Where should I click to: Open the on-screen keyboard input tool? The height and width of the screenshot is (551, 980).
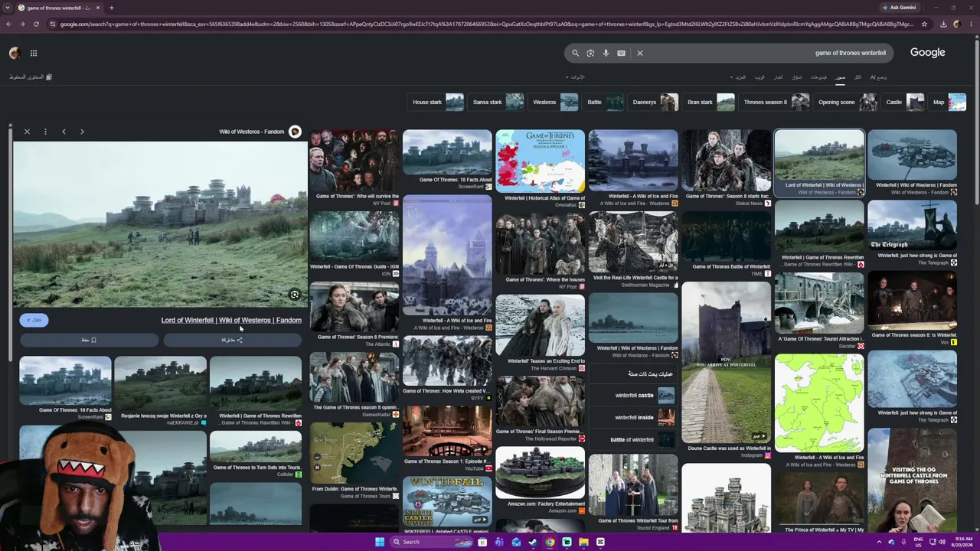(621, 53)
